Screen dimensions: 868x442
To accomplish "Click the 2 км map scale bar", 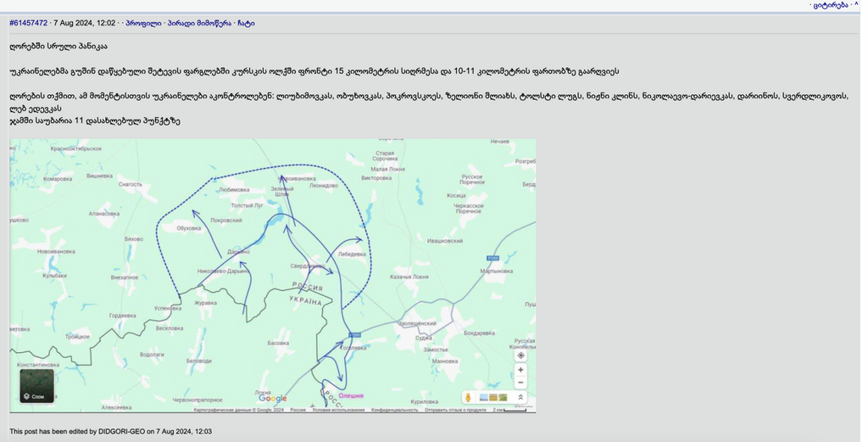I will (509, 410).
